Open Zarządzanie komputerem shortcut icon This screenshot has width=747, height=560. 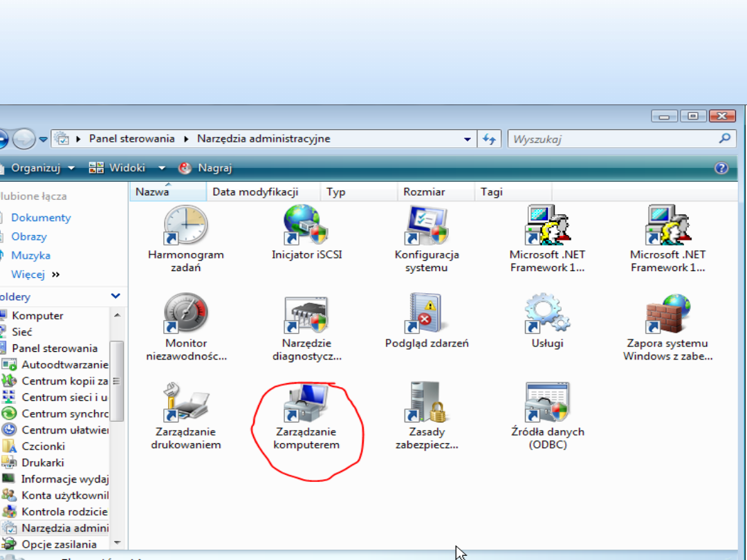point(306,404)
